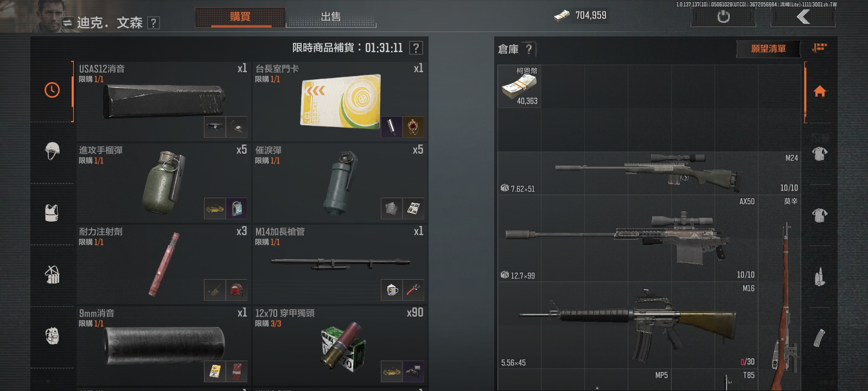The width and height of the screenshot is (868, 391).
Task: Switch to the 購買 tab
Action: [240, 17]
